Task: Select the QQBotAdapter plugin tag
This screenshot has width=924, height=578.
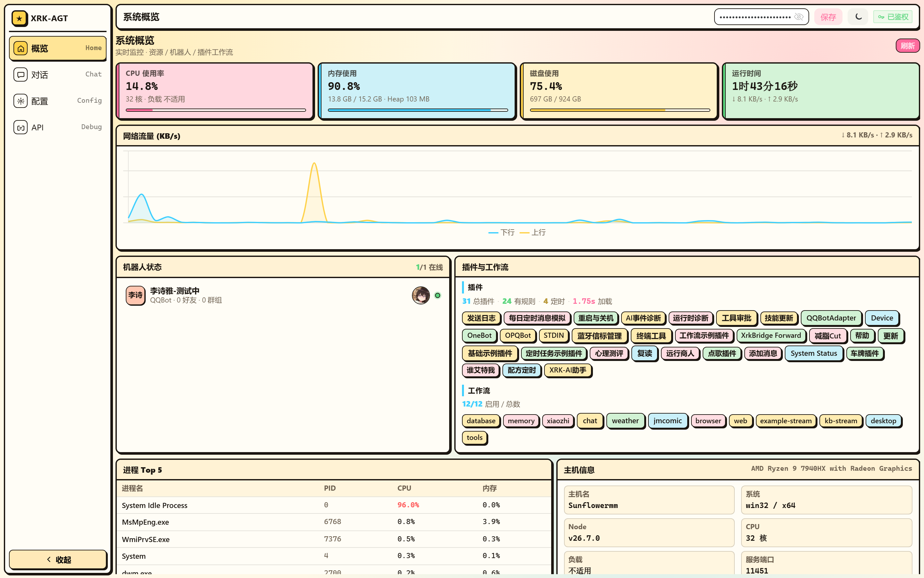Action: [x=831, y=318]
